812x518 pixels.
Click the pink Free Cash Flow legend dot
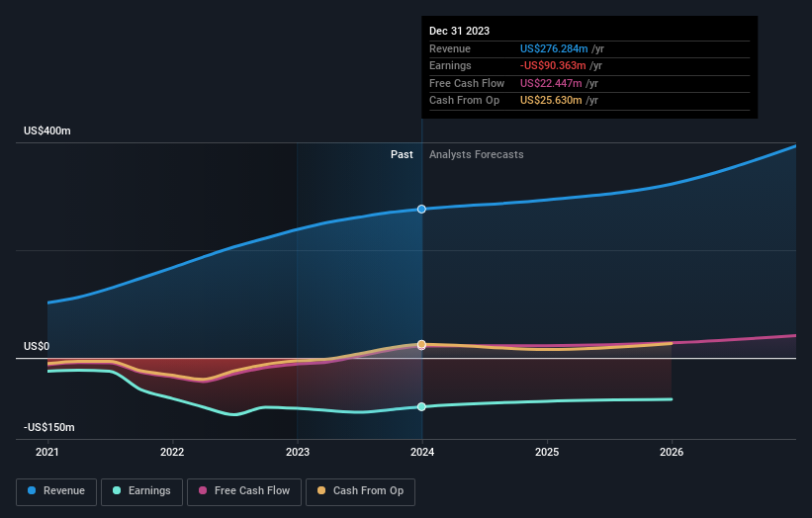(203, 490)
